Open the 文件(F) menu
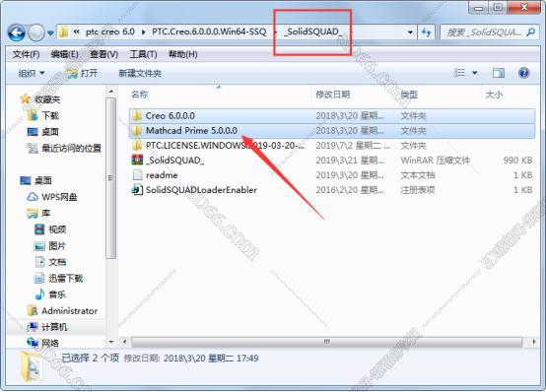 [x=26, y=54]
